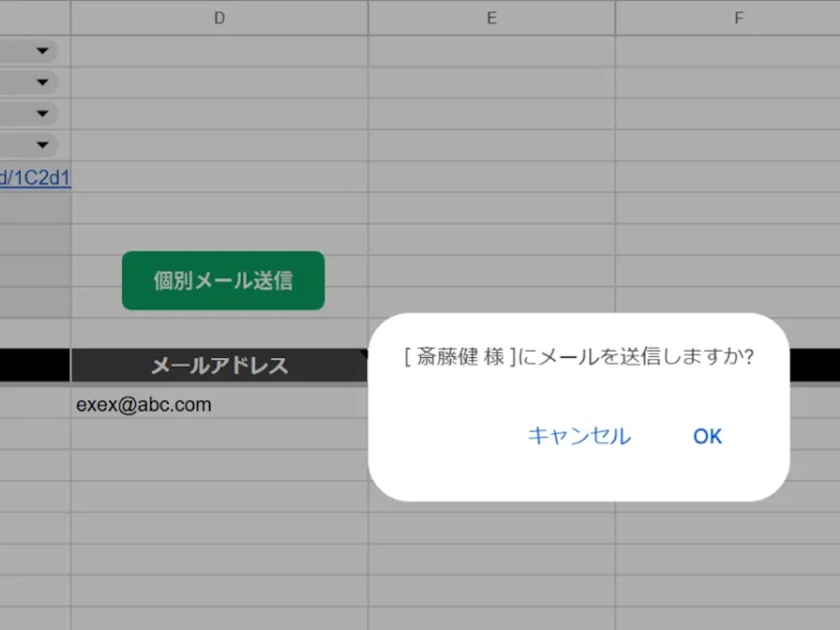Cancel the dialog with キャンセル
840x630 pixels.
click(579, 436)
